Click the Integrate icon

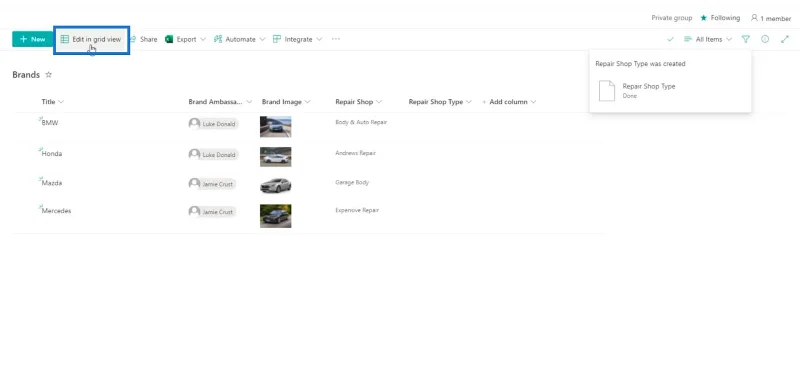277,39
